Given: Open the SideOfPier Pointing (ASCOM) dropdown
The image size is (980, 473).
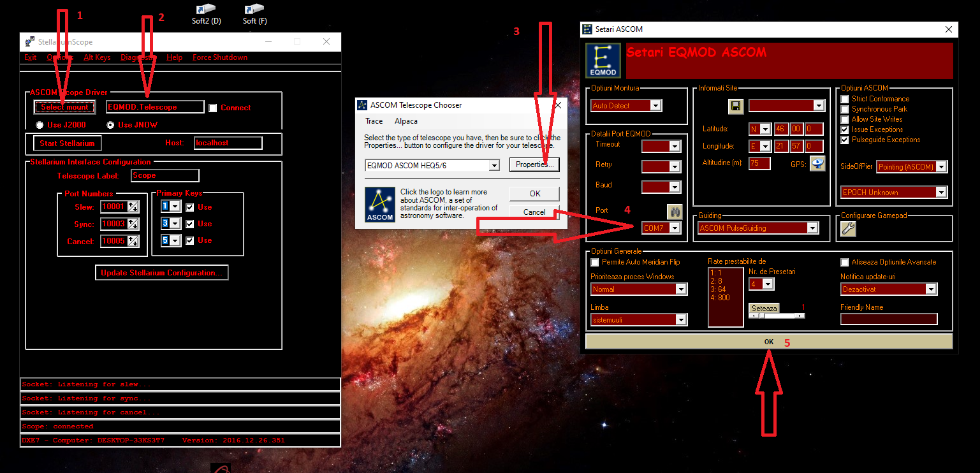Looking at the screenshot, I should 942,167.
